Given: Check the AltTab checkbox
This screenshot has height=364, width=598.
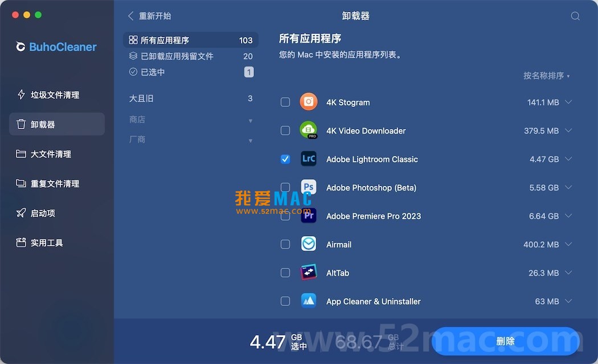Looking at the screenshot, I should point(285,272).
